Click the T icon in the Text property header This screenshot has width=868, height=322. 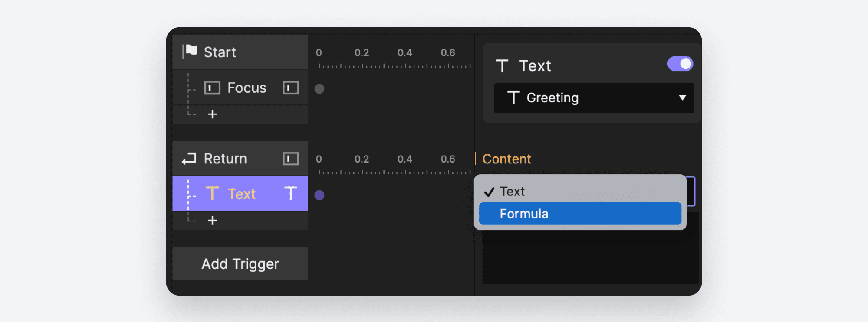tap(503, 65)
